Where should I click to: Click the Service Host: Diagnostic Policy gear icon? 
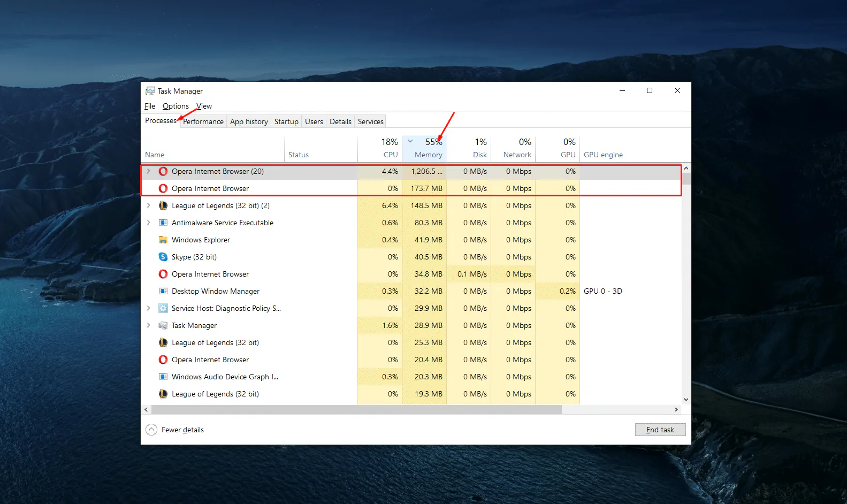pyautogui.click(x=163, y=308)
